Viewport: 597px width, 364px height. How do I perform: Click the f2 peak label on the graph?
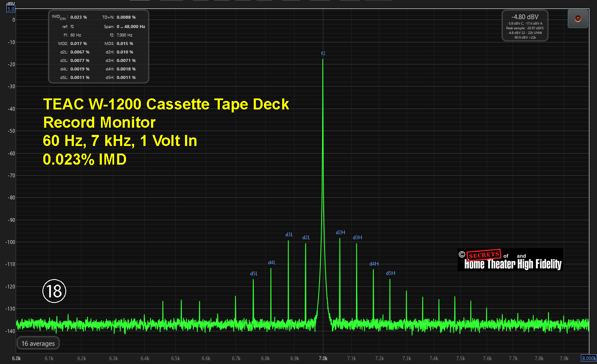point(323,53)
